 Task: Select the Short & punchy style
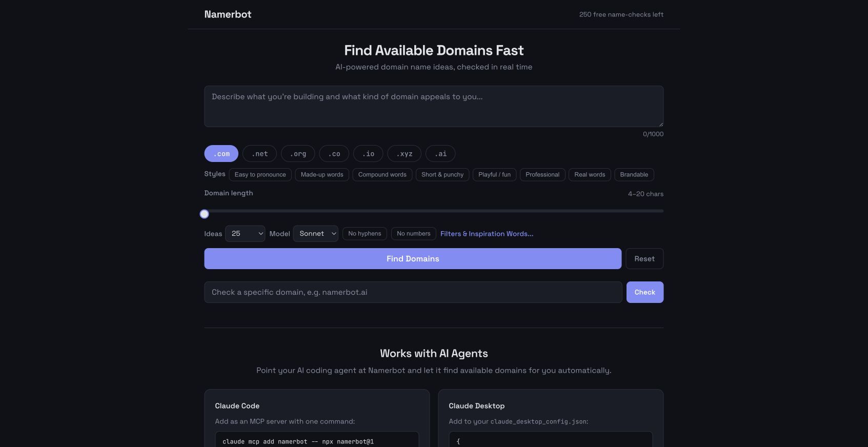pos(442,175)
